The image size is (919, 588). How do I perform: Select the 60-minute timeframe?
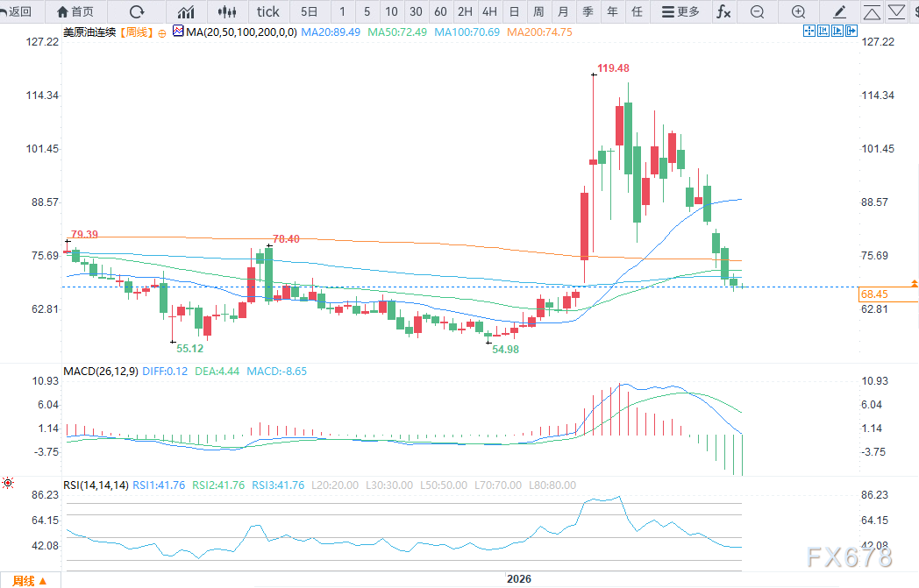pyautogui.click(x=441, y=11)
